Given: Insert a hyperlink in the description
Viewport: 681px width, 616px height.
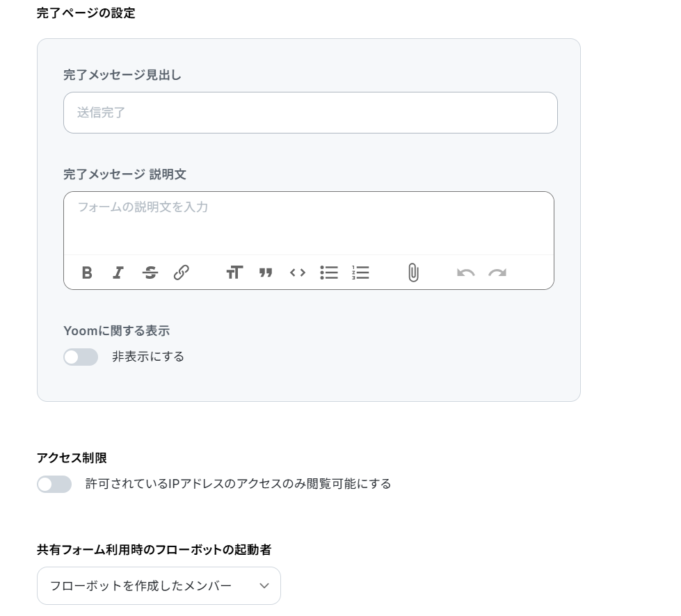Looking at the screenshot, I should tap(181, 273).
